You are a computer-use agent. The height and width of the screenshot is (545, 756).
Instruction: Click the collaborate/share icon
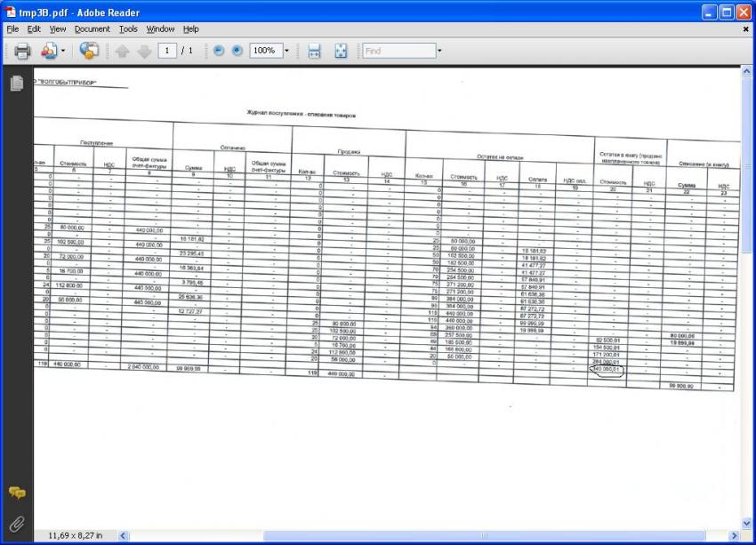pyautogui.click(x=88, y=52)
